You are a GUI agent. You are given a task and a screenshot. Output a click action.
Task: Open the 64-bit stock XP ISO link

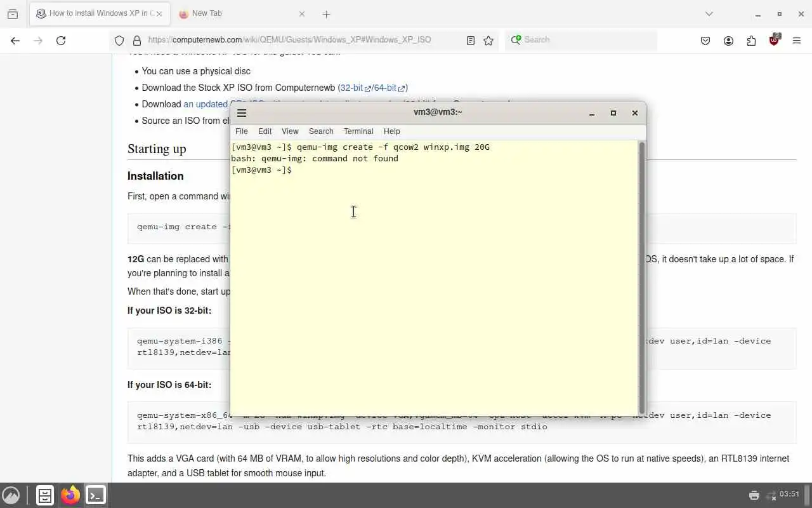389,88
